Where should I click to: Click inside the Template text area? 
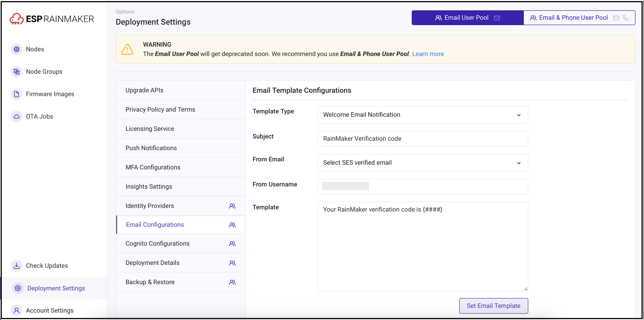click(422, 246)
